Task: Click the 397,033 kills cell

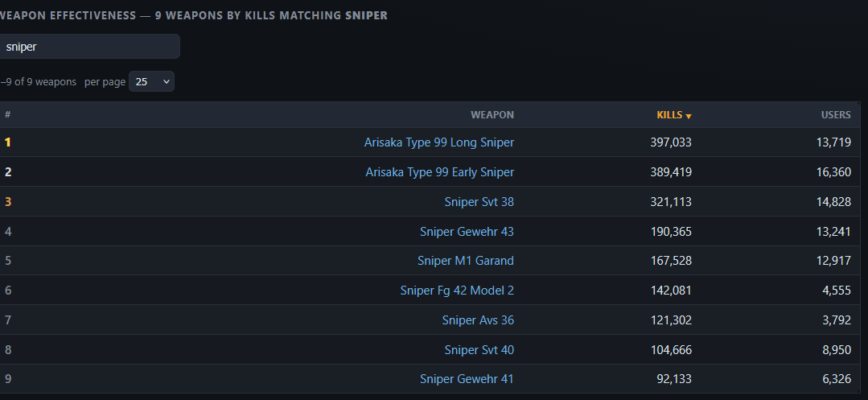Action: pos(671,142)
